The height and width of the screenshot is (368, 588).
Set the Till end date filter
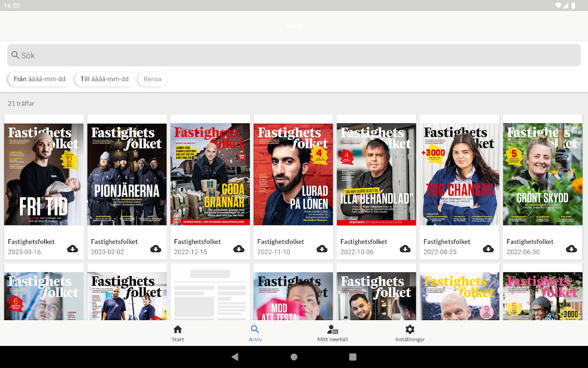point(104,79)
